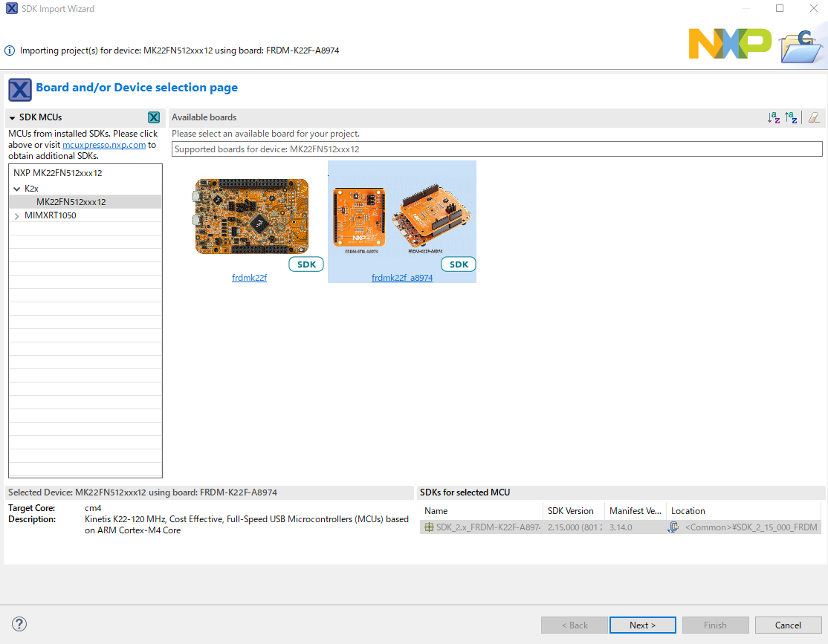
Task: Click the Location column header
Action: pos(688,511)
